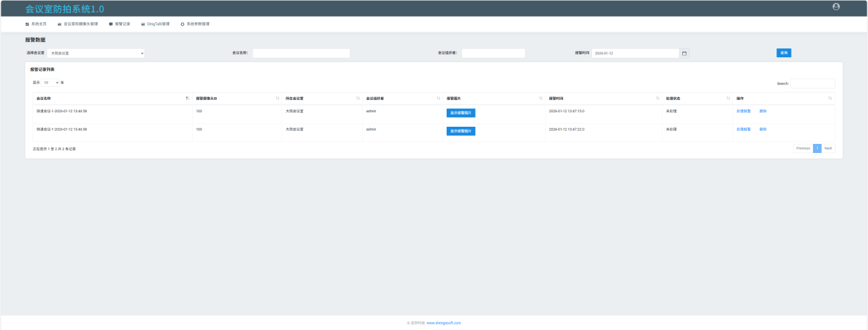Click the 报警记录 chat bubble icon
868x330 pixels.
111,24
